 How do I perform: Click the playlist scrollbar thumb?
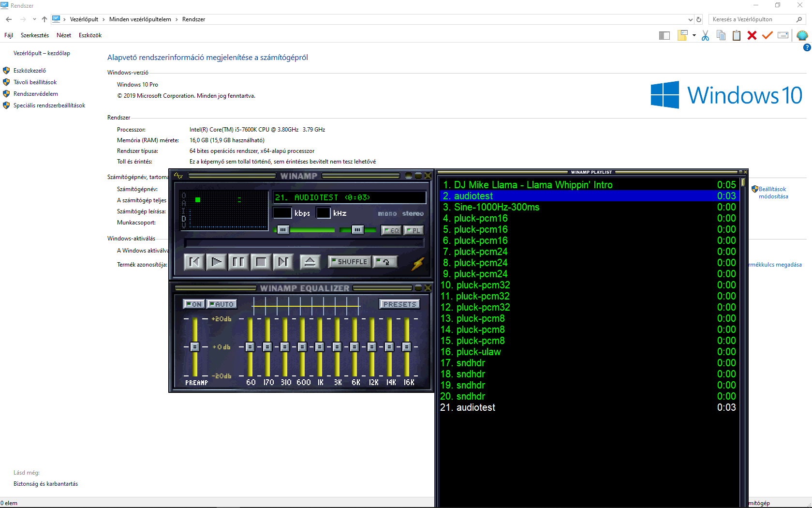click(742, 183)
